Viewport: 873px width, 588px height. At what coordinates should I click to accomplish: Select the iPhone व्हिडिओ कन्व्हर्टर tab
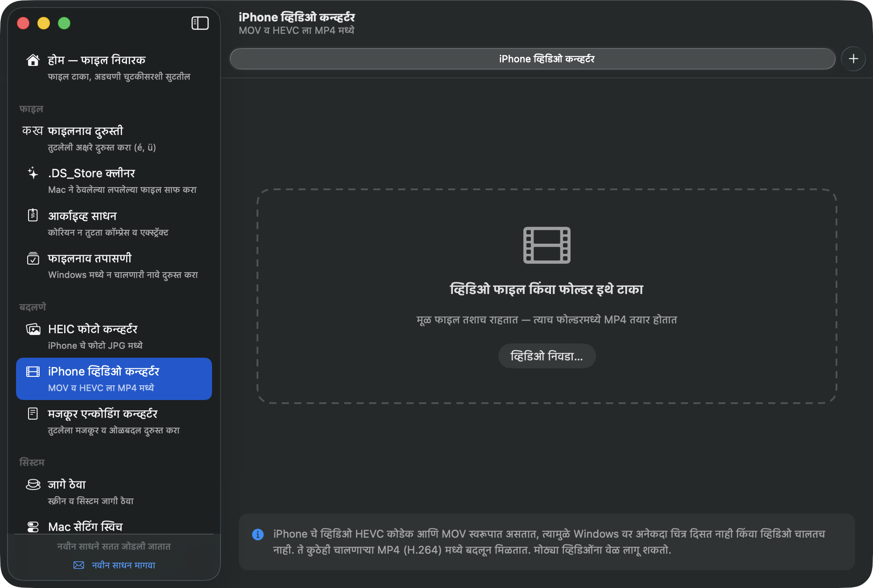[x=532, y=59]
